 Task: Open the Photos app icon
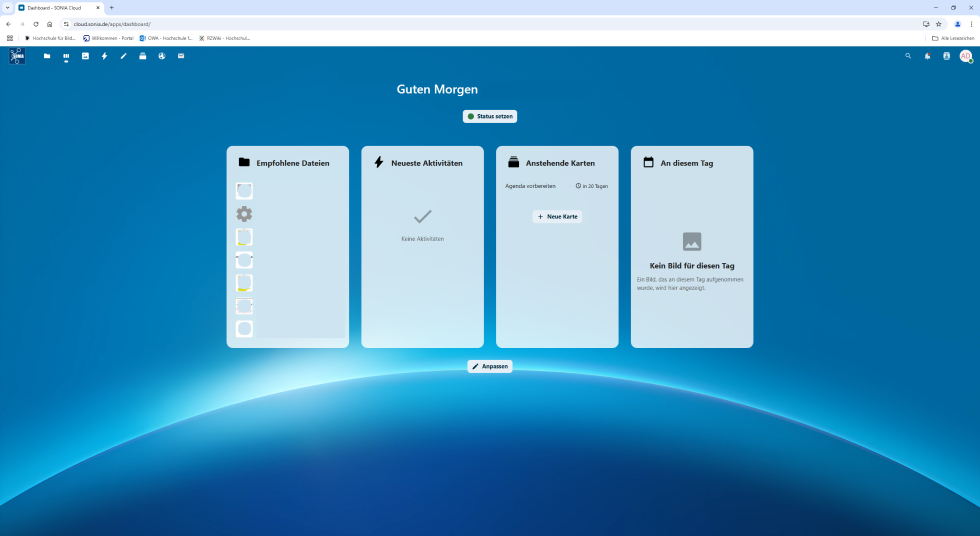[85, 56]
